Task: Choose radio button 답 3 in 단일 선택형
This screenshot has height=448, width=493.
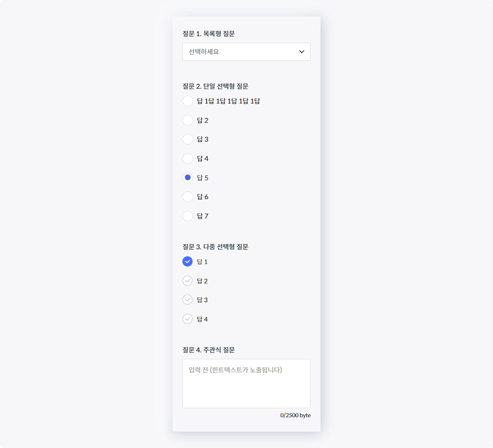Action: pyautogui.click(x=188, y=139)
